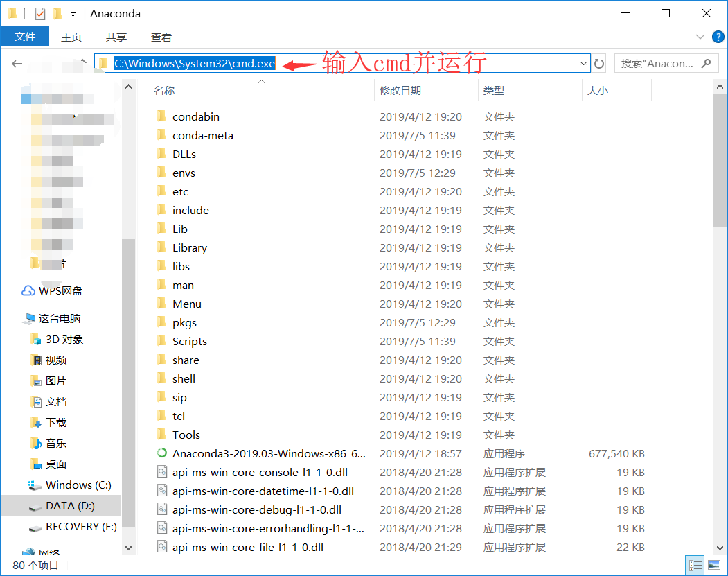Click the refresh button beside address bar

(599, 63)
